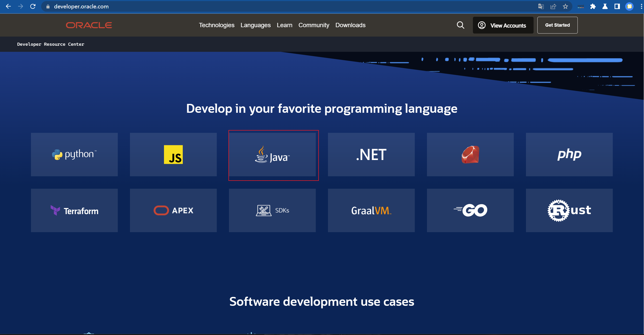Open the SDKs tile
Screen dimensions: 644x335
coord(272,210)
